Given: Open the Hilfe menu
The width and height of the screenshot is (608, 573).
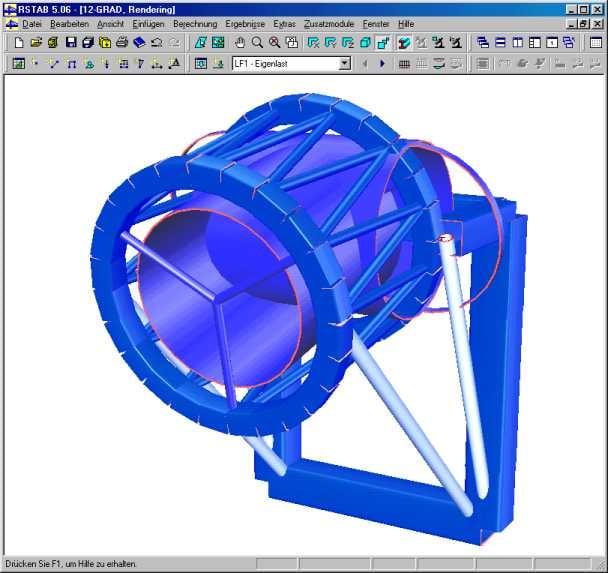Looking at the screenshot, I should [406, 24].
